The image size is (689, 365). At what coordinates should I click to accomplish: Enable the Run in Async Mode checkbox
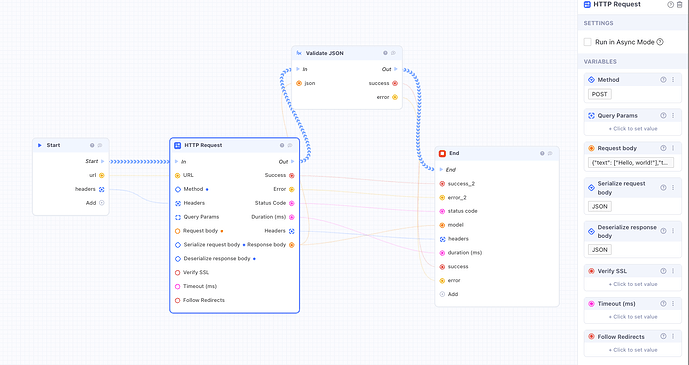[587, 42]
